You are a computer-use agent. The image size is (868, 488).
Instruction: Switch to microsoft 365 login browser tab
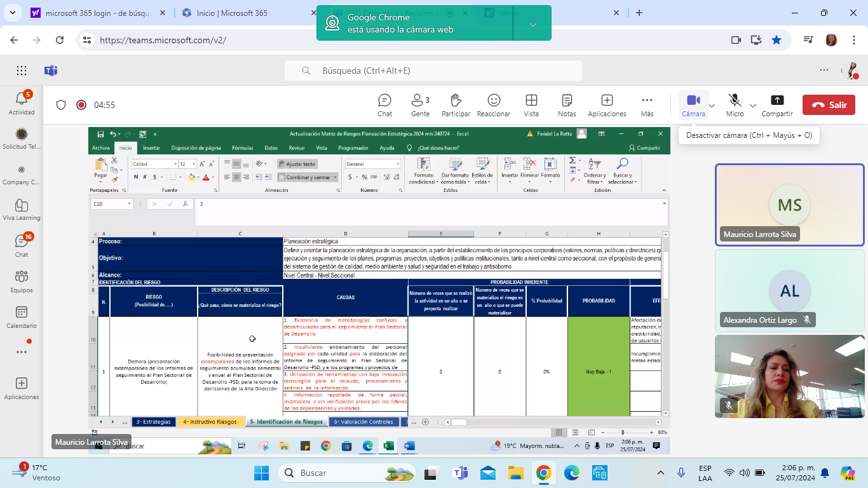click(95, 13)
